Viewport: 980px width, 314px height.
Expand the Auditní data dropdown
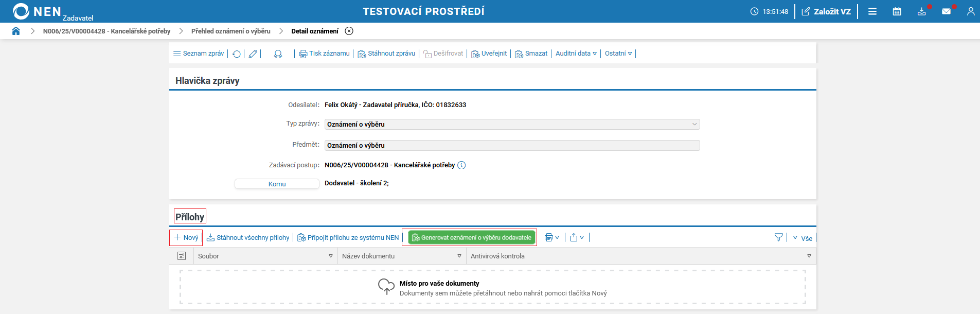pos(576,54)
